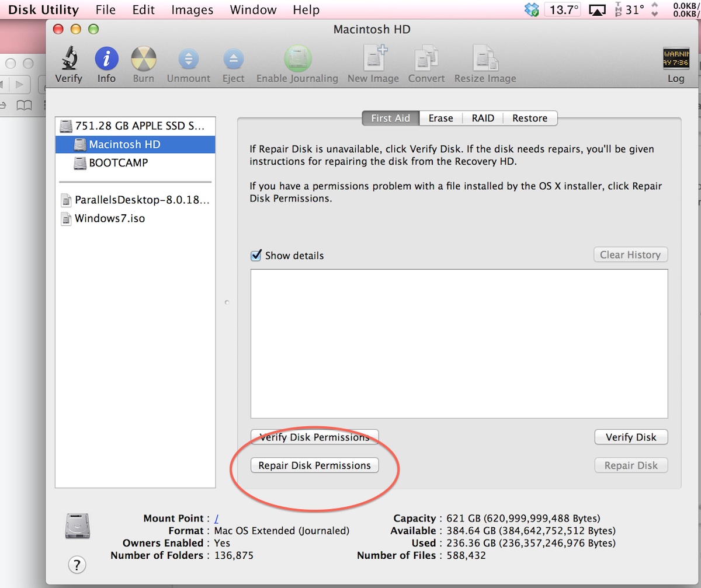The height and width of the screenshot is (588, 701).
Task: Click the AirPlay display menu bar icon
Action: [x=597, y=10]
